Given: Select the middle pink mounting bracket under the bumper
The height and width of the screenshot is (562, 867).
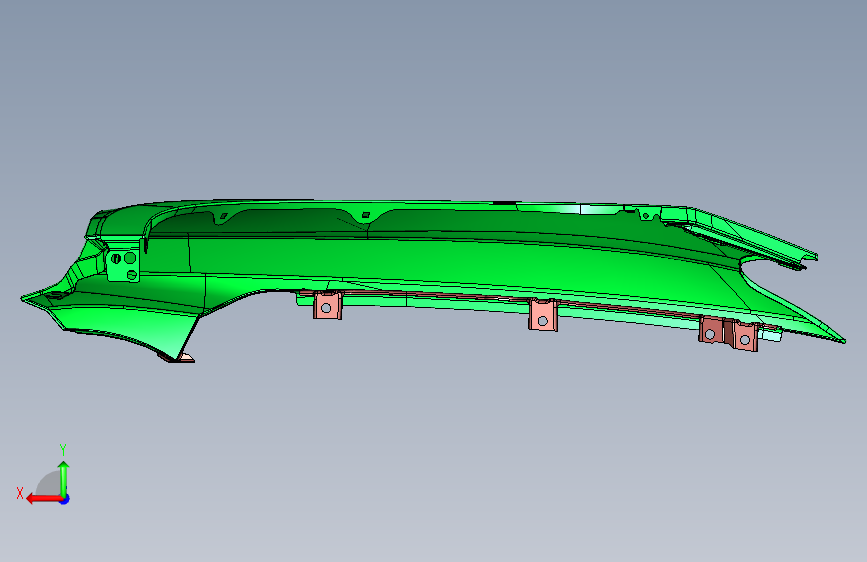Looking at the screenshot, I should tap(542, 316).
